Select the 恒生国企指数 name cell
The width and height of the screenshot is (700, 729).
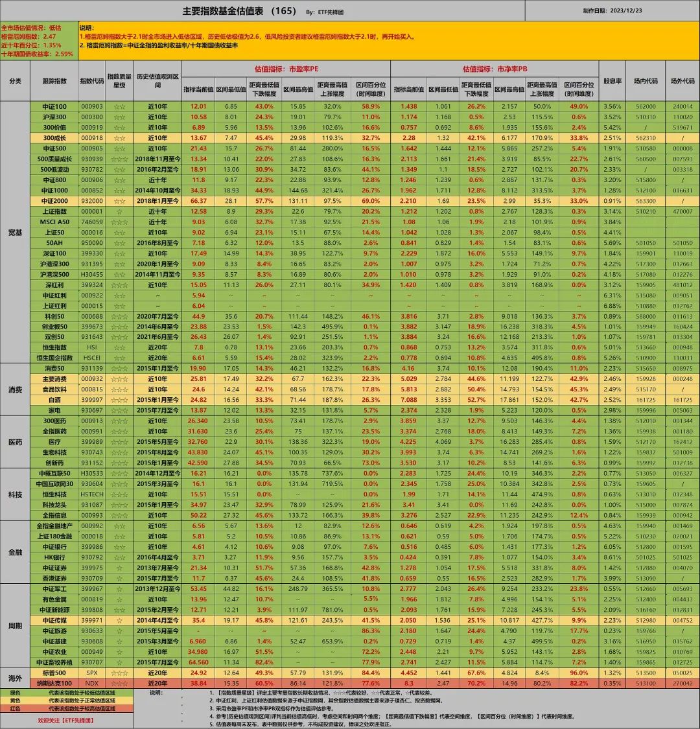pyautogui.click(x=54, y=358)
